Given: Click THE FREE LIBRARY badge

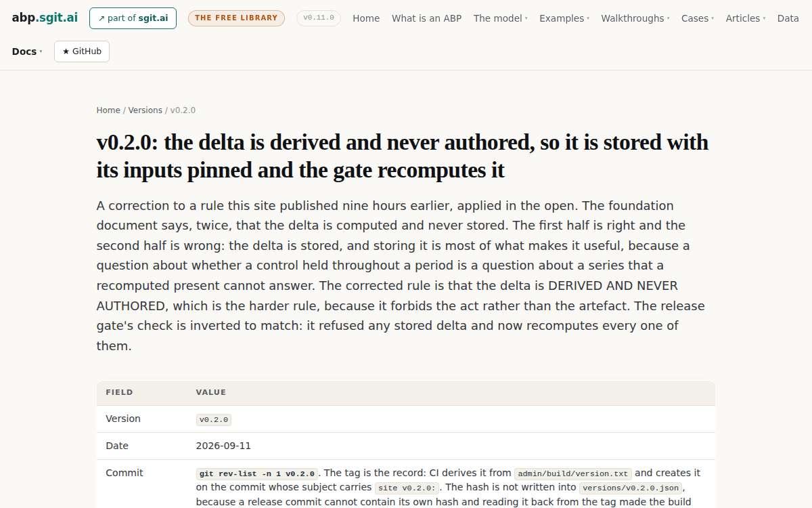Looking at the screenshot, I should 236,18.
